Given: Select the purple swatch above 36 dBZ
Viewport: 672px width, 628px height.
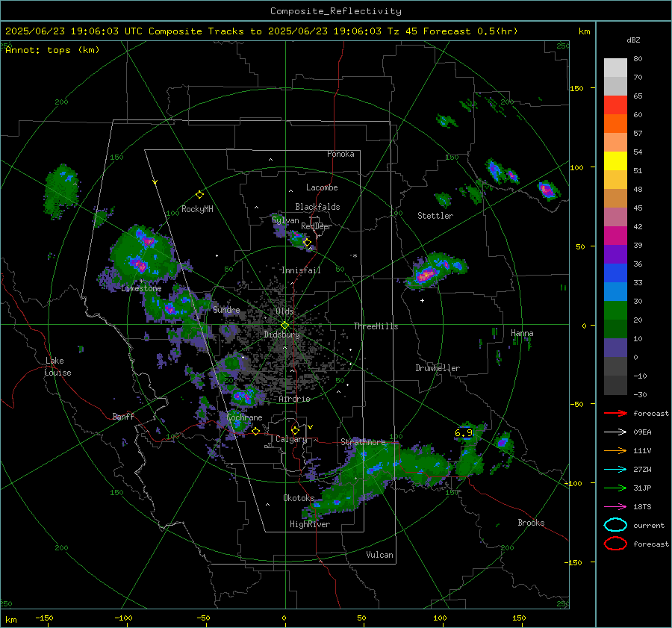Looking at the screenshot, I should [615, 254].
